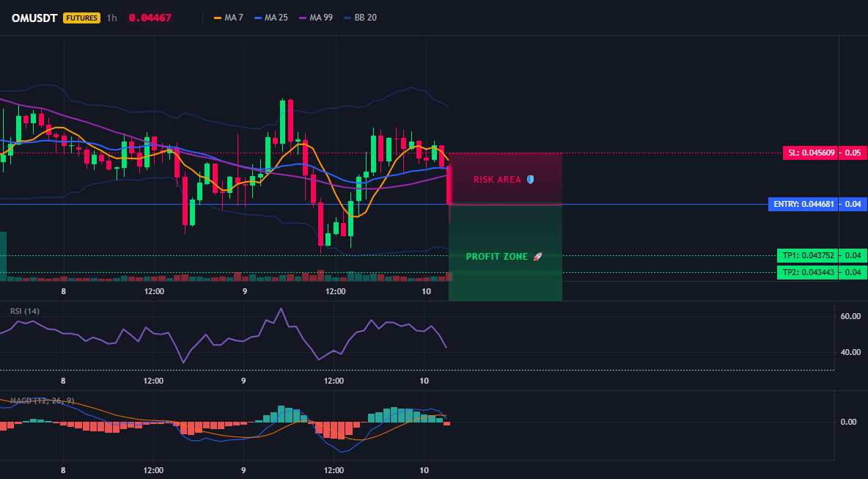Select the 1h timeframe label
Viewport: 868px width, 479px height.
point(112,18)
